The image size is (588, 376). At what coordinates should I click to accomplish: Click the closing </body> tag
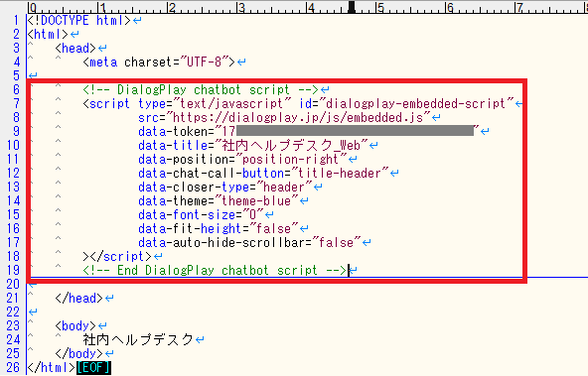click(78, 353)
